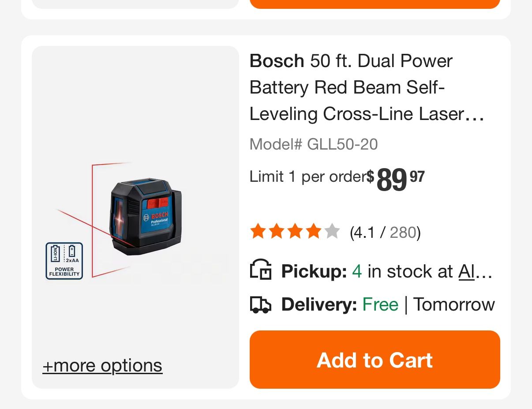Click the first orange rating star
This screenshot has width=532, height=409.
click(257, 232)
